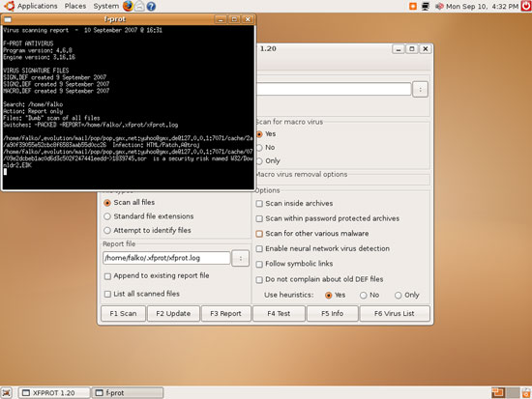Click the F1 Scan button

point(123,314)
